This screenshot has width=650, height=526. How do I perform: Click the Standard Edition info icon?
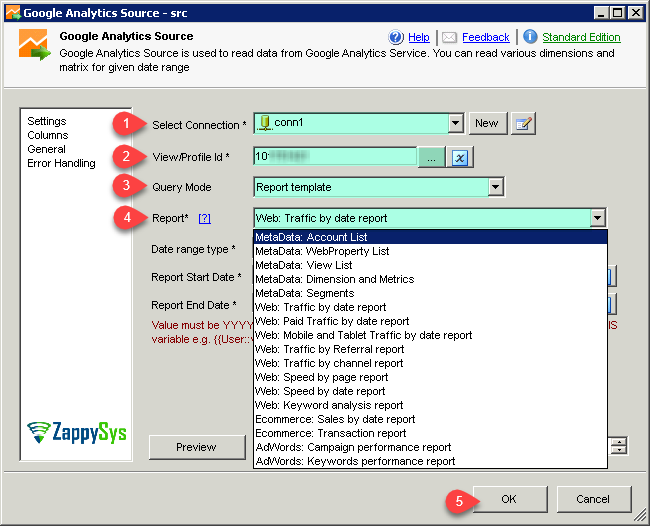(x=530, y=37)
